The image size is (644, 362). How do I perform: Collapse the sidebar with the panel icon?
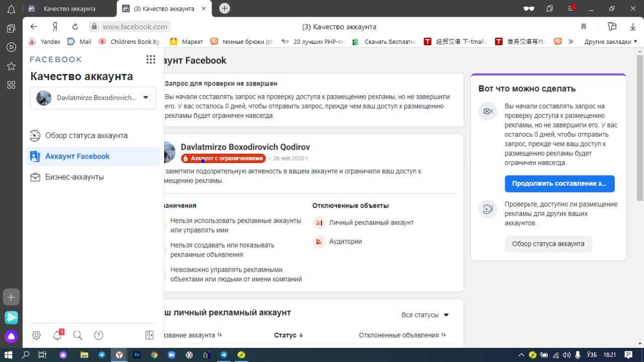pos(149,335)
